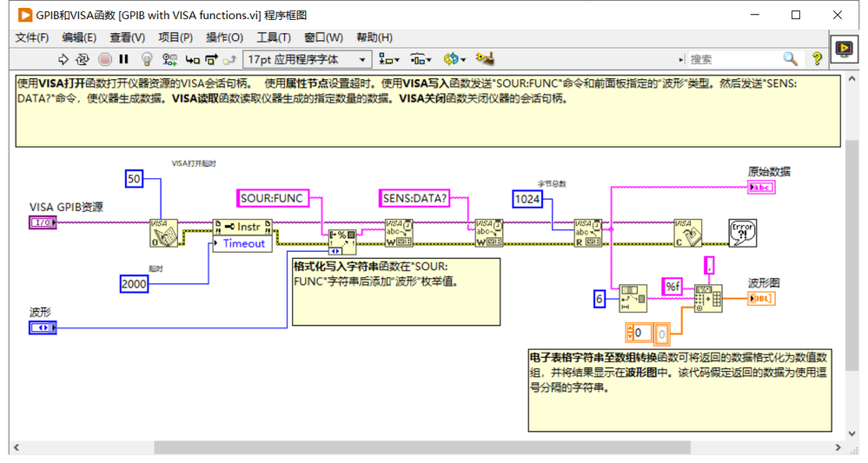
Task: Click the array constant index stepper
Action: [630, 333]
